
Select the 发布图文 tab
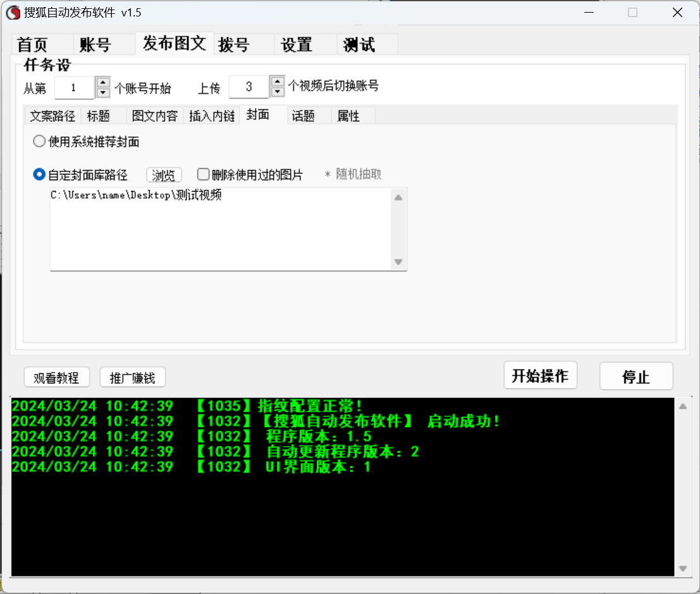(174, 43)
